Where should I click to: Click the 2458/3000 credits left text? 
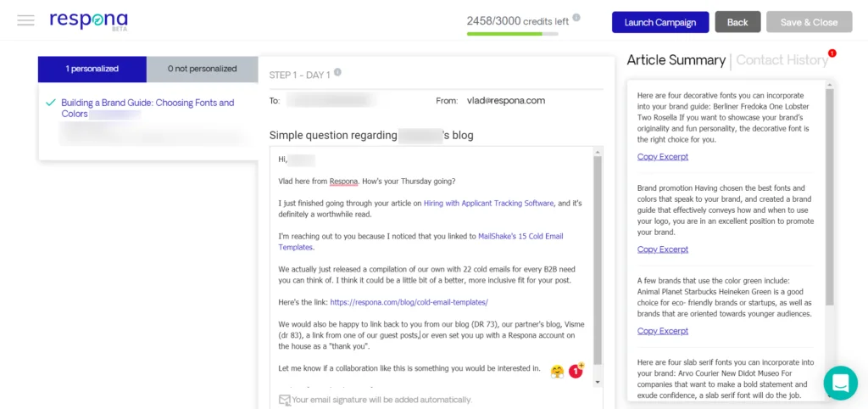click(x=518, y=21)
